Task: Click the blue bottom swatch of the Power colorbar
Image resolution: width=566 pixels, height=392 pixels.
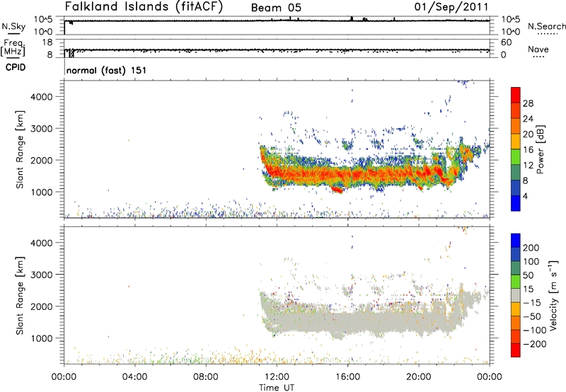Action: (x=516, y=203)
